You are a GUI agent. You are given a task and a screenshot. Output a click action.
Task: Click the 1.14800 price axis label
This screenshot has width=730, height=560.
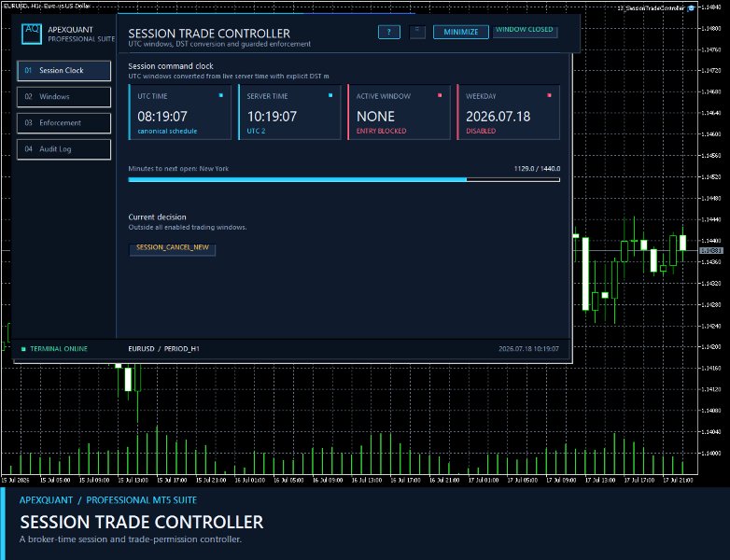(x=711, y=28)
